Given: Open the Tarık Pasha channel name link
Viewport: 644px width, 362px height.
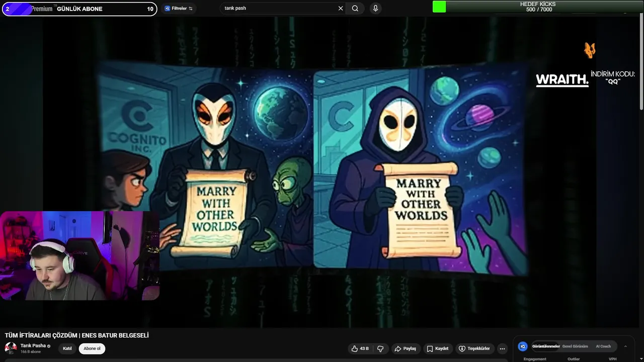Looking at the screenshot, I should click(x=33, y=346).
